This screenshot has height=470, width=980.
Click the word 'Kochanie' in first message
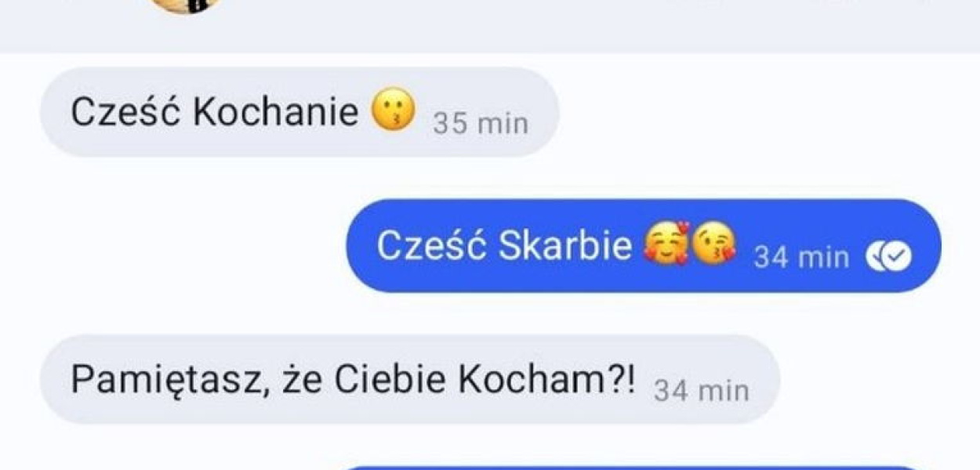pyautogui.click(x=276, y=112)
